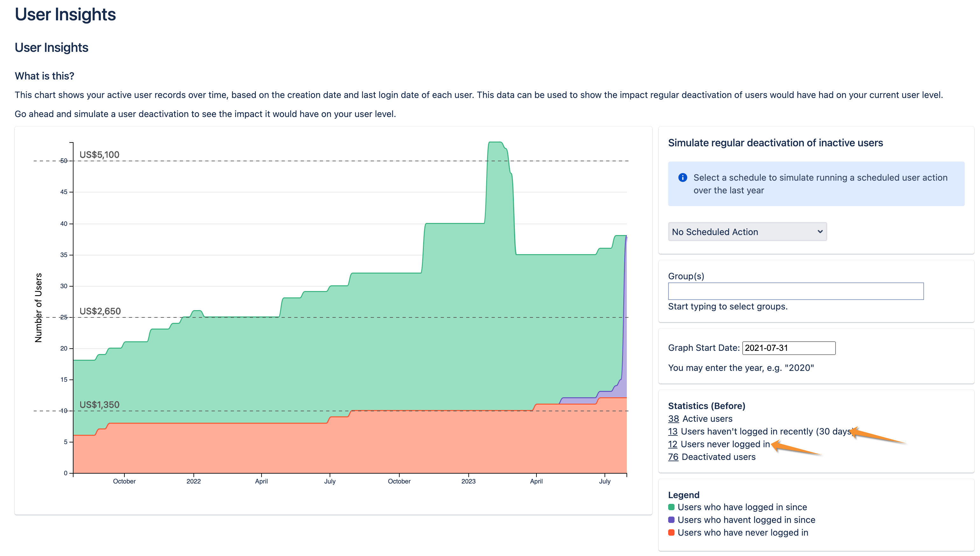Open the 76 Deactivated users link
Image resolution: width=980 pixels, height=556 pixels.
(x=673, y=457)
